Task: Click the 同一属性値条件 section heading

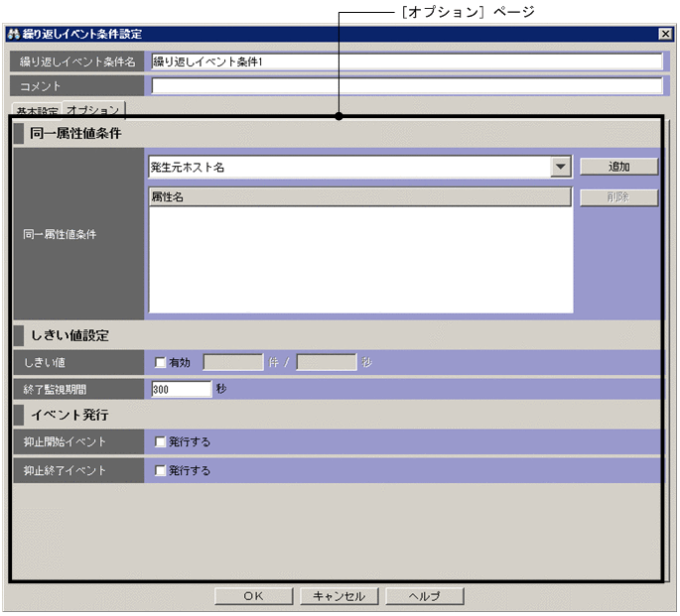Action: 75,134
